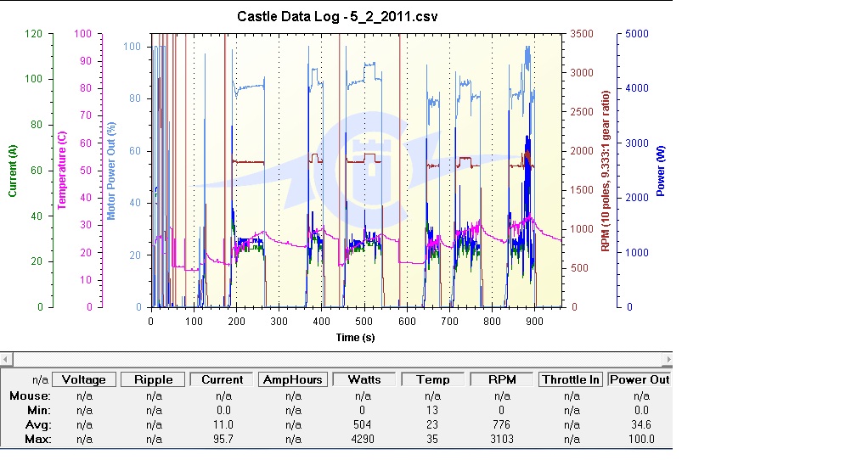
Task: Toggle the Throttle In series button
Action: click(571, 380)
